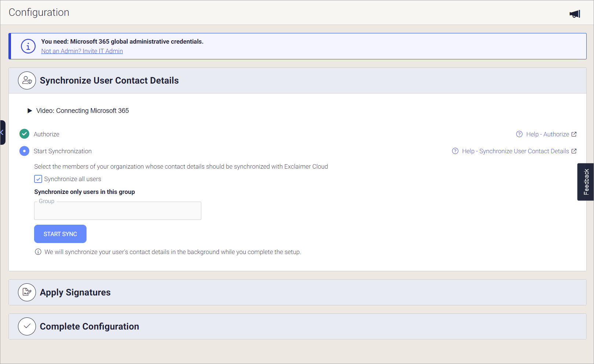Click the question mark icon next to Help - Authorize

[x=519, y=134]
